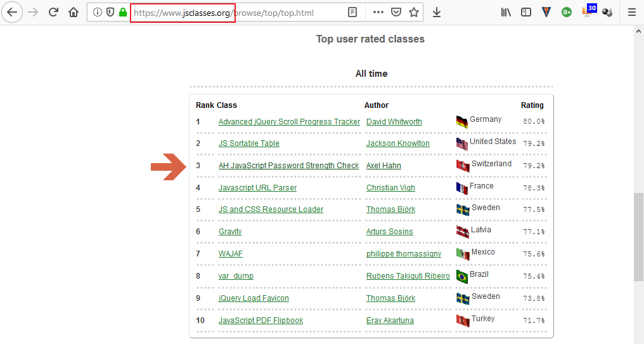644x344 pixels.
Task: Open the library bookshelf icon
Action: (506, 12)
